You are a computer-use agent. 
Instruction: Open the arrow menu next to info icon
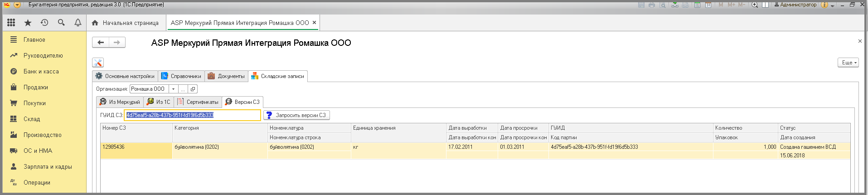(x=832, y=5)
